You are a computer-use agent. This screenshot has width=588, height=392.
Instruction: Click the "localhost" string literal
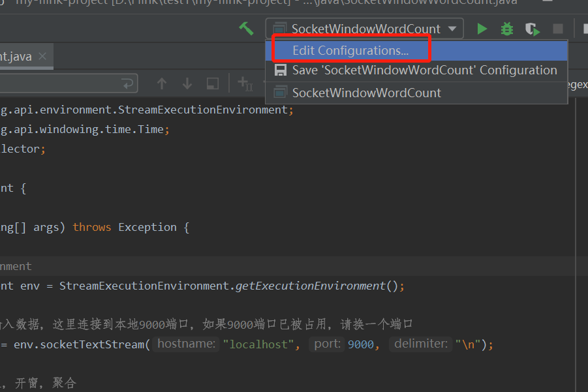pyautogui.click(x=258, y=344)
